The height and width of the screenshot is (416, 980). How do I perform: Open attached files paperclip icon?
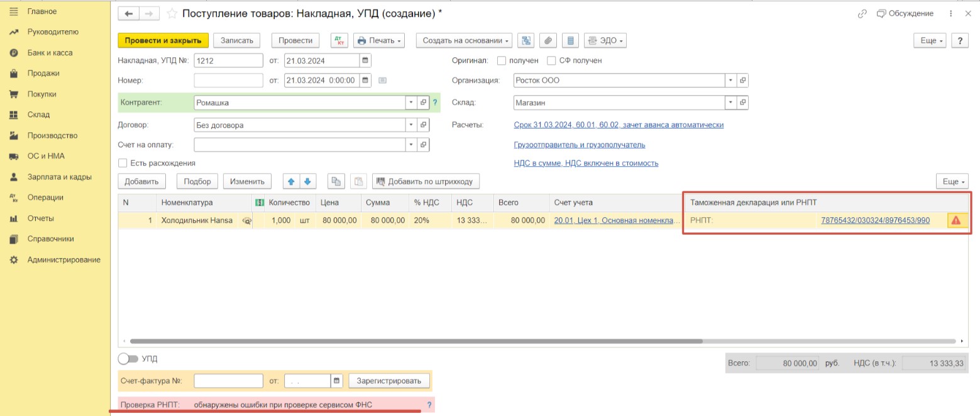click(x=548, y=40)
